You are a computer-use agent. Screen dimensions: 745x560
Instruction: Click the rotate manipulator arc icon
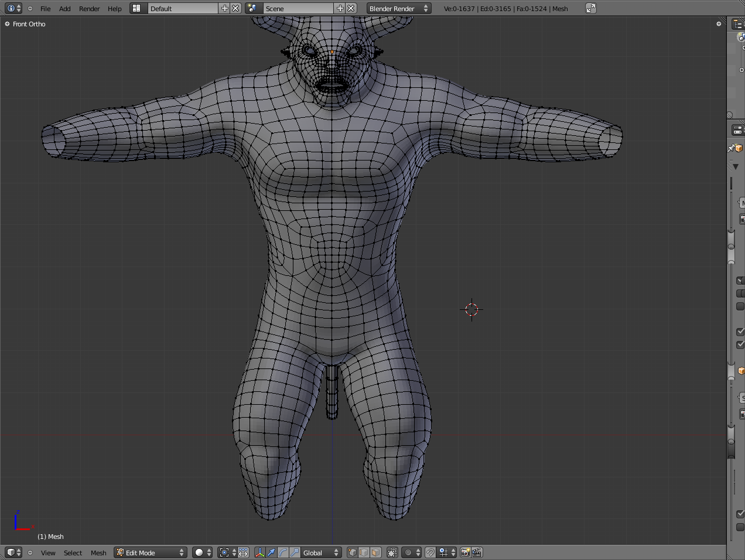[283, 552]
